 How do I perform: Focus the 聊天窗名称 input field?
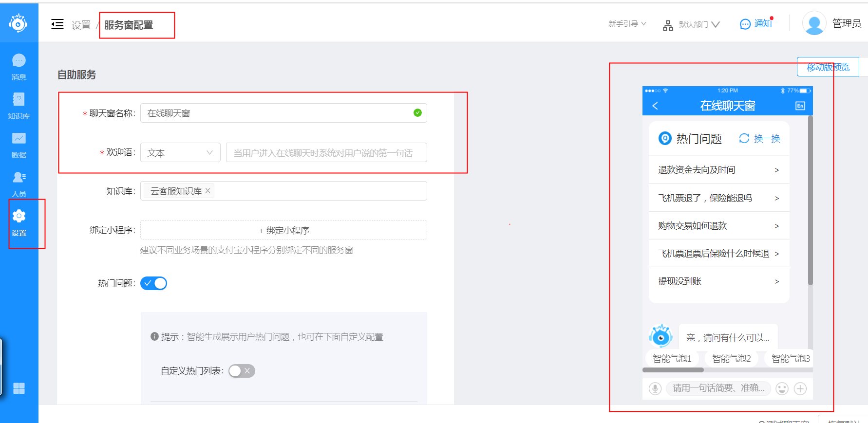pyautogui.click(x=283, y=113)
